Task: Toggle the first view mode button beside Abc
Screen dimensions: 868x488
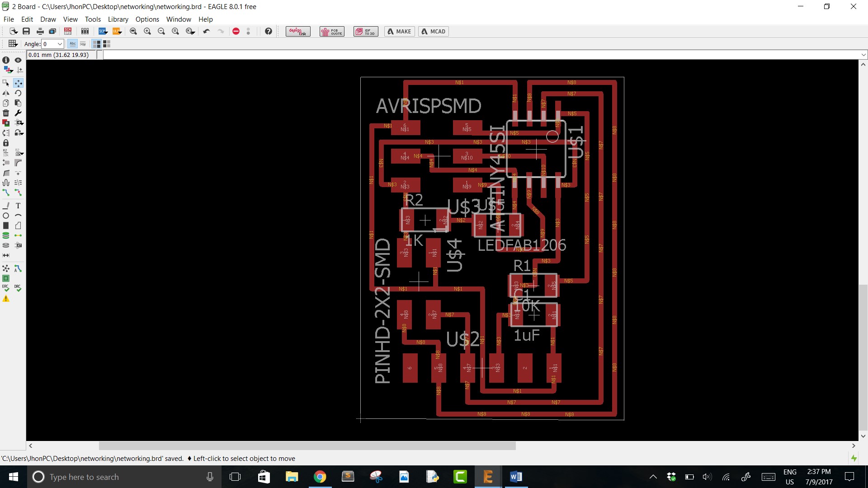Action: [96, 44]
